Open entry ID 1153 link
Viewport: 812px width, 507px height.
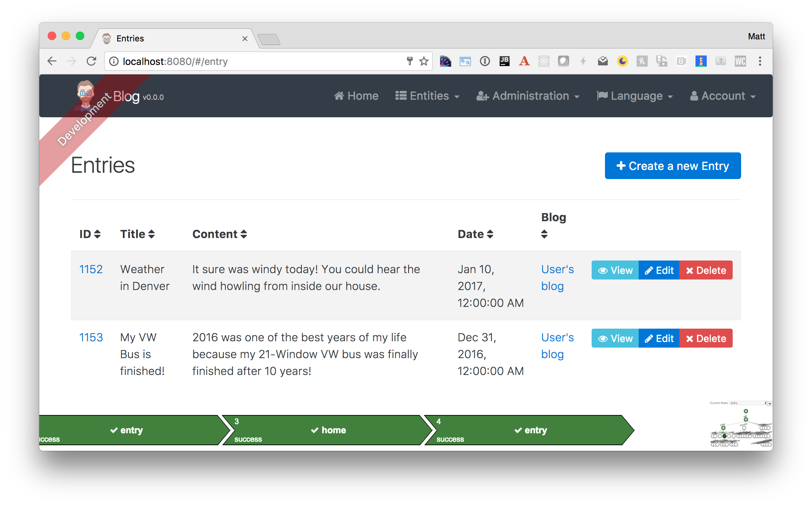click(x=91, y=337)
